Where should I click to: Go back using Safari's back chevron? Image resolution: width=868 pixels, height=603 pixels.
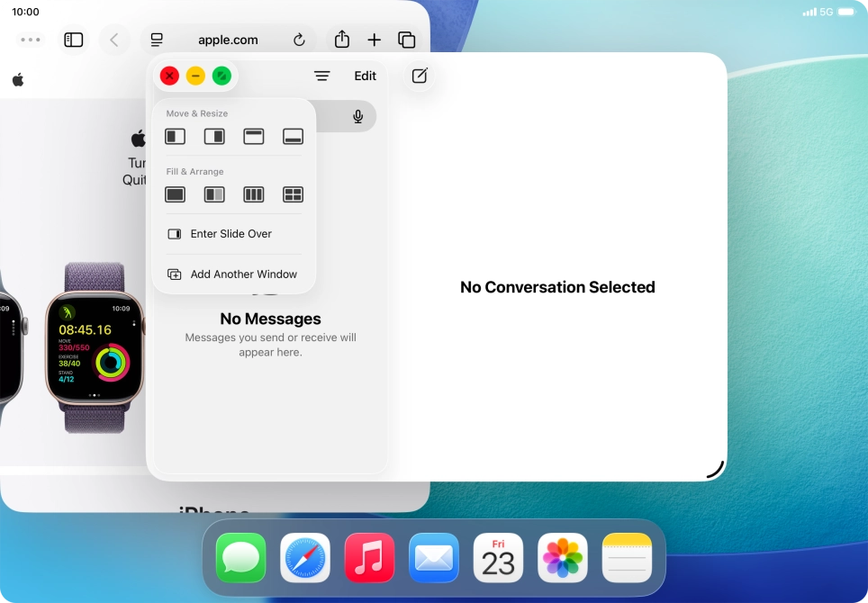pos(113,40)
